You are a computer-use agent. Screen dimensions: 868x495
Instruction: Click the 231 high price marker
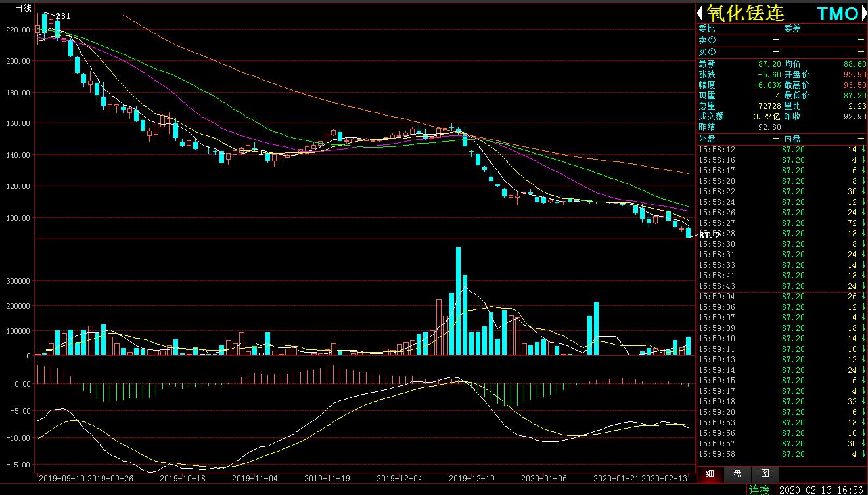[62, 16]
